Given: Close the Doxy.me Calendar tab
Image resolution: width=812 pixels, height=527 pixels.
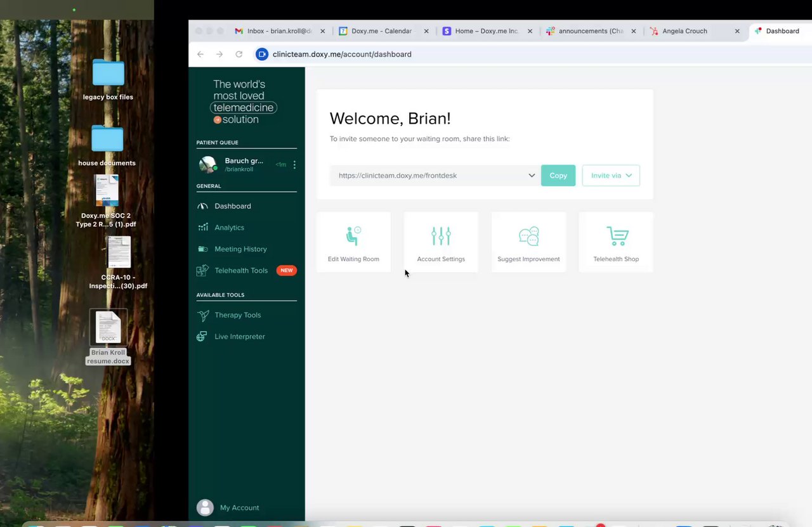Looking at the screenshot, I should pyautogui.click(x=426, y=31).
